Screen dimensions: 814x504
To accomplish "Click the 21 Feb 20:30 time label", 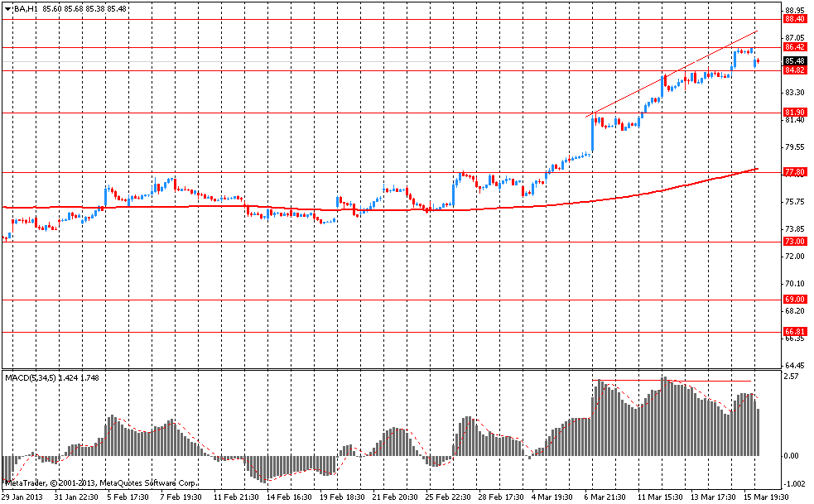I will click(x=396, y=497).
